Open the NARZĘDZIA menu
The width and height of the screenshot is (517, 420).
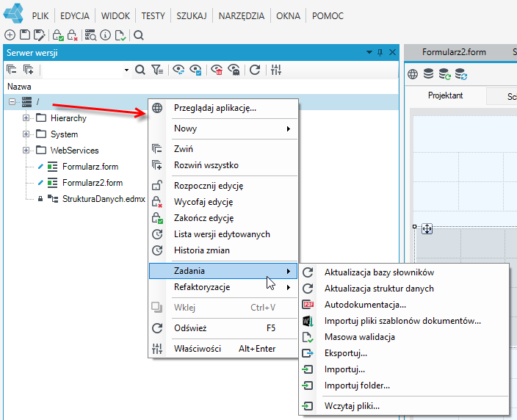(x=242, y=16)
